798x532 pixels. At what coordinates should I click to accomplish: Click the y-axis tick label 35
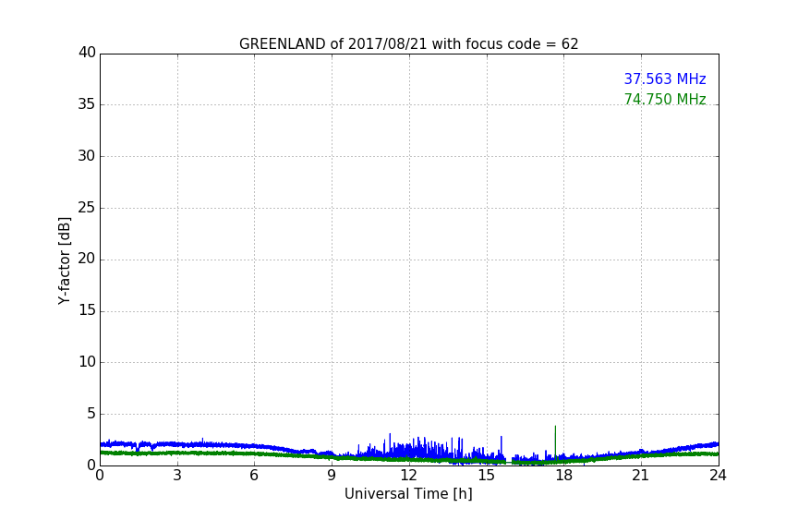87,104
